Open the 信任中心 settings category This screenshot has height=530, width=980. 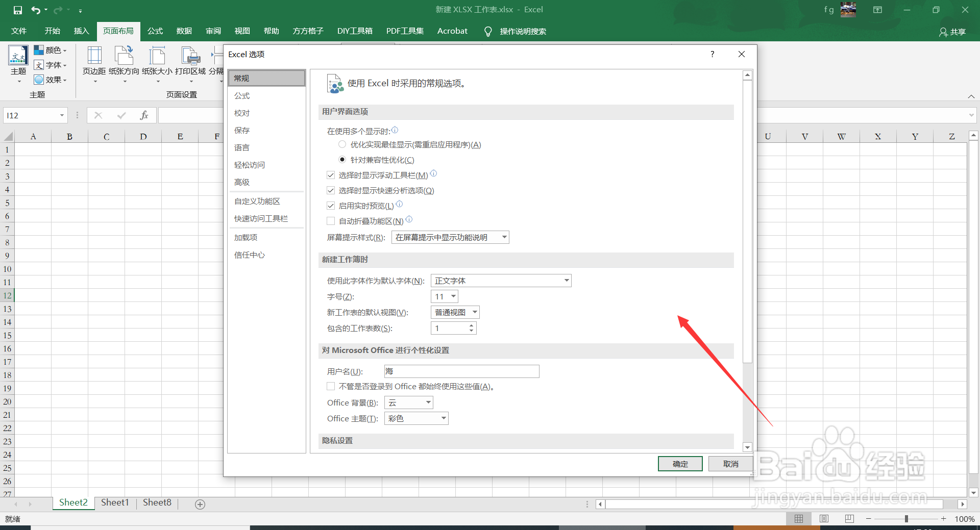click(250, 255)
